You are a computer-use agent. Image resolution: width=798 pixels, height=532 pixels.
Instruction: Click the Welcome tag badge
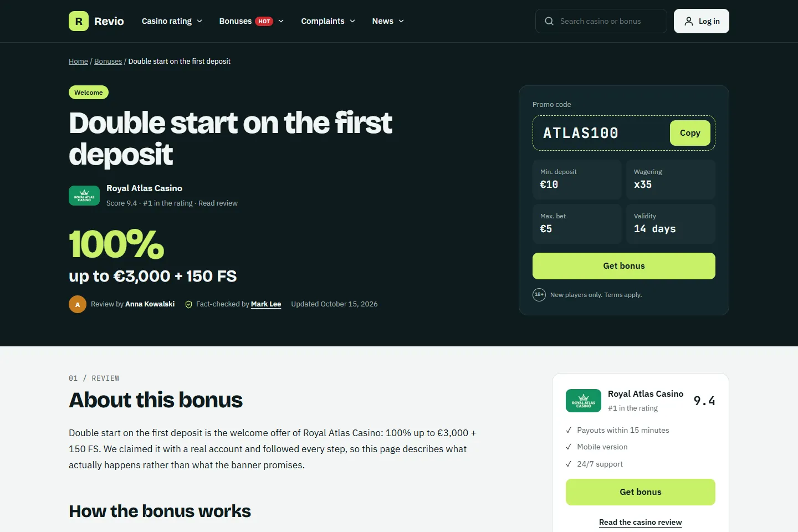coord(89,93)
